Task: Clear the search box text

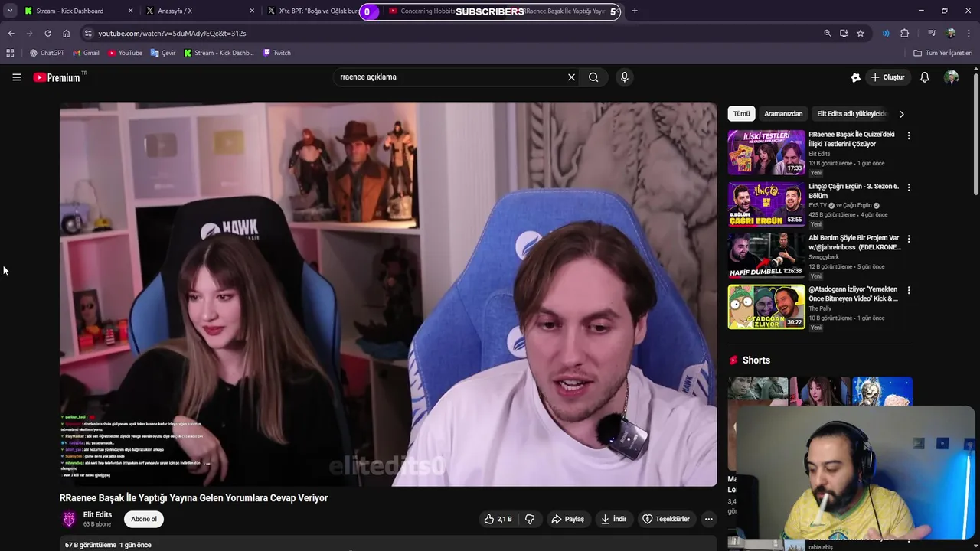Action: (x=571, y=77)
